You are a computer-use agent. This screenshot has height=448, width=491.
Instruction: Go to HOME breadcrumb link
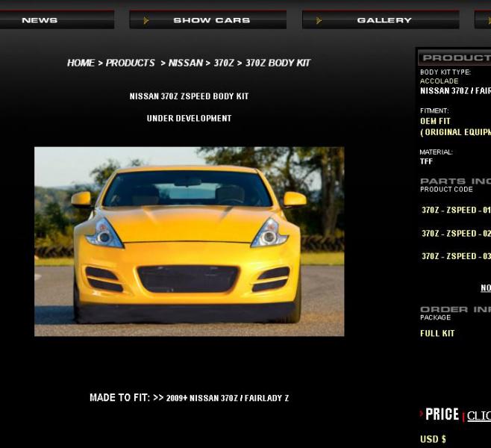[81, 63]
